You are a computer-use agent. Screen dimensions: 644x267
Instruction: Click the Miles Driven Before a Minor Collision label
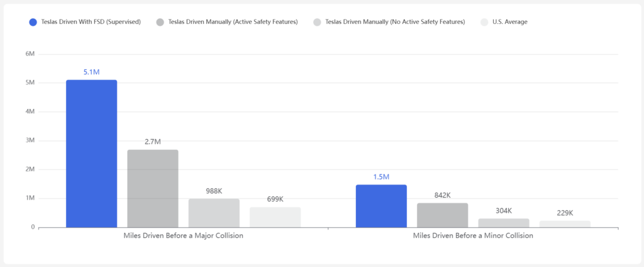[x=473, y=236]
